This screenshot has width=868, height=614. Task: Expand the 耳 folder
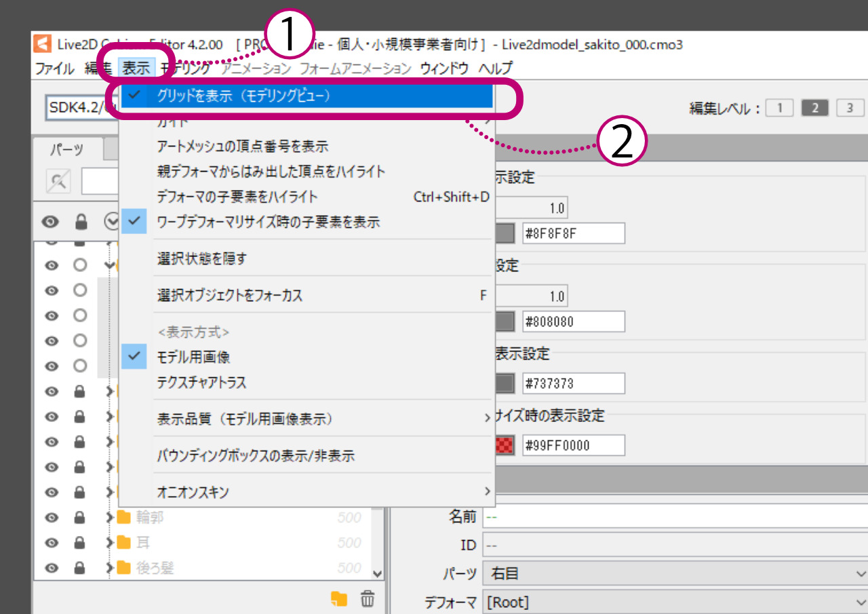click(x=110, y=543)
